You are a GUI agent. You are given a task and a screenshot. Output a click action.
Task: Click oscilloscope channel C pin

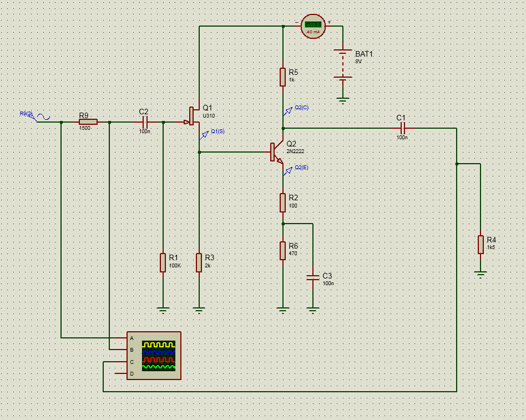coord(121,362)
